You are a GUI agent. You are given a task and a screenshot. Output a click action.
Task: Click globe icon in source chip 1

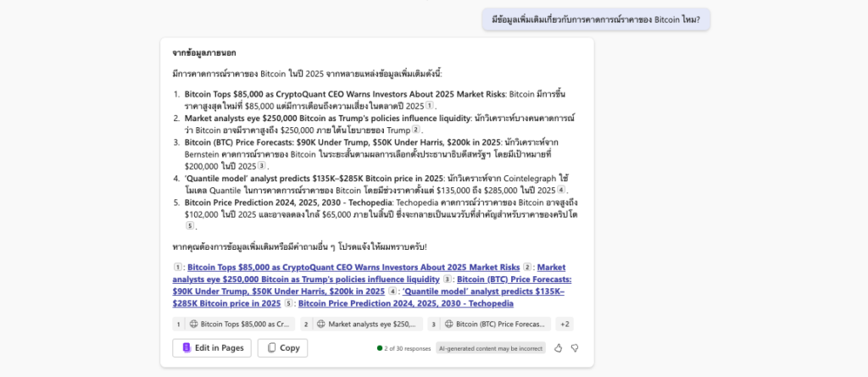pos(194,324)
